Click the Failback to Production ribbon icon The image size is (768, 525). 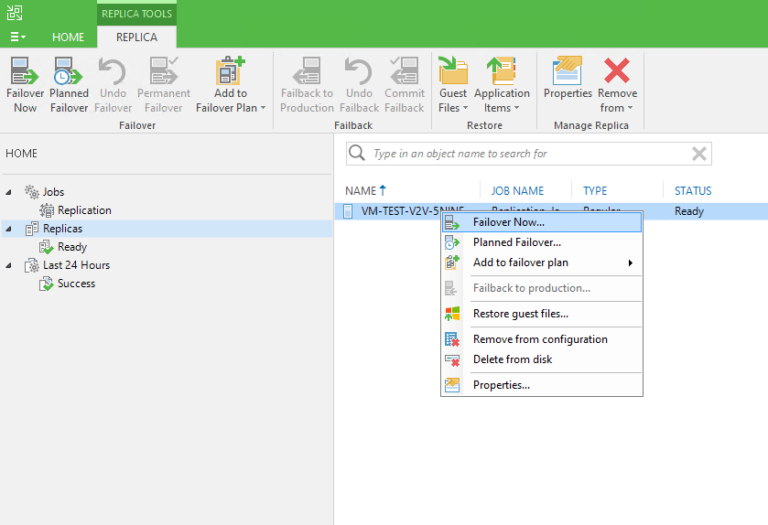(x=307, y=71)
